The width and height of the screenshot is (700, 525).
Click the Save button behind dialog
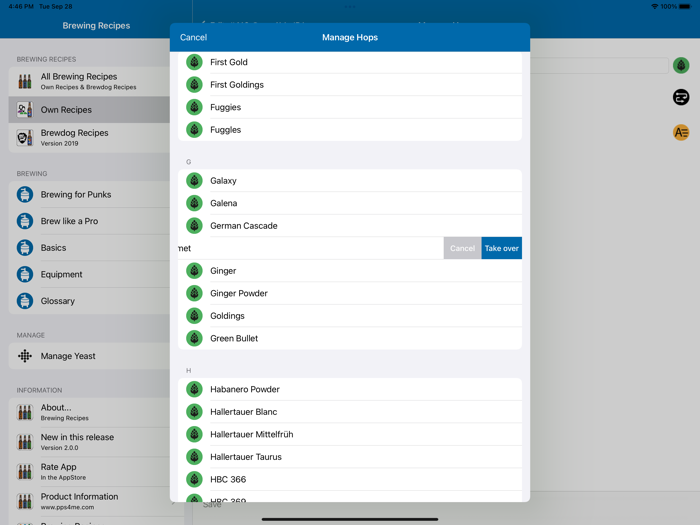coord(212,505)
